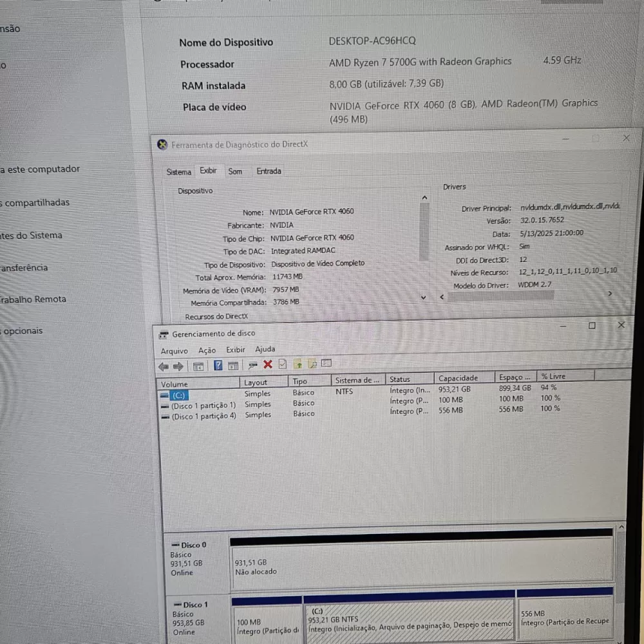Viewport: 644px width, 644px height.
Task: Switch to the Sistema tab in DirectX
Action: (x=178, y=172)
